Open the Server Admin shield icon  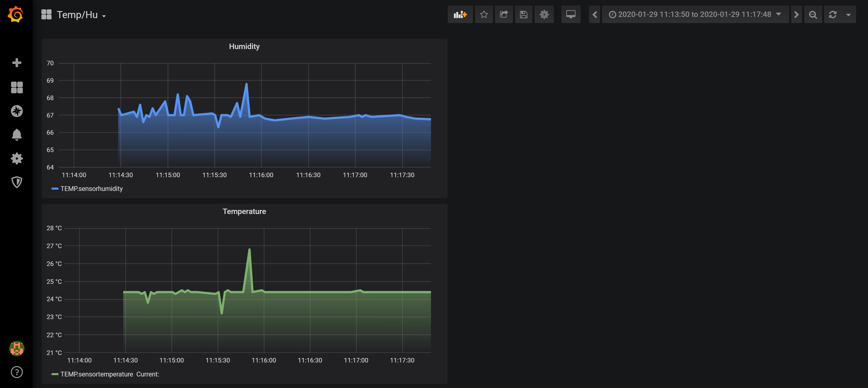tap(17, 182)
